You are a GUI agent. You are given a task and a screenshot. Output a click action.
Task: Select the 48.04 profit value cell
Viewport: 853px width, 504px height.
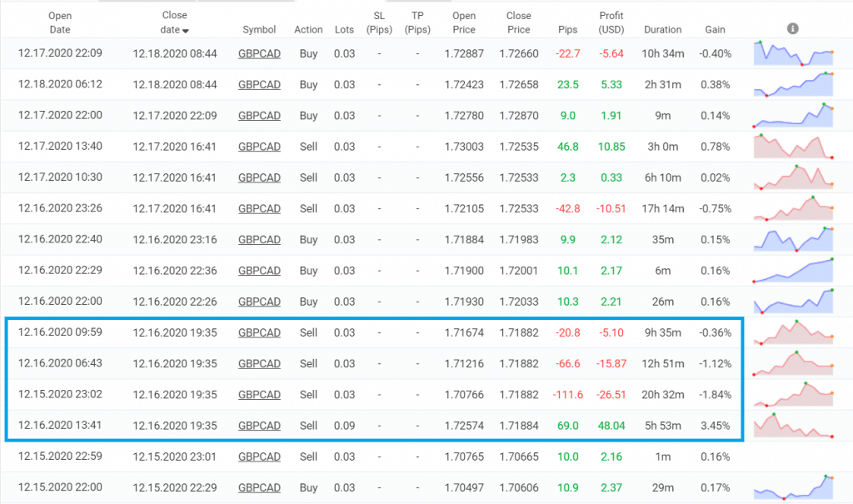click(611, 426)
